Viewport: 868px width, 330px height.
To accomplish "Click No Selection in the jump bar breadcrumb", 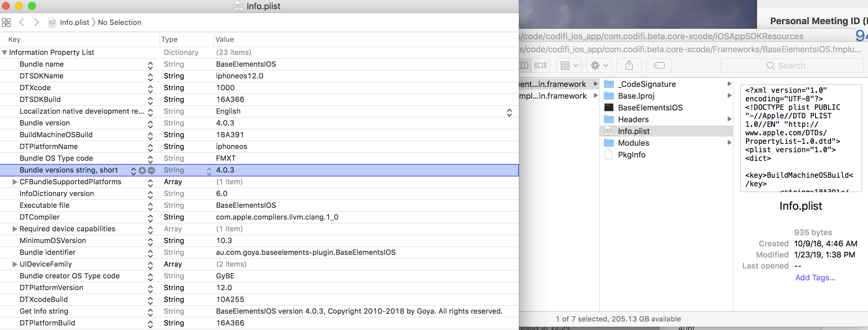I will click(120, 22).
